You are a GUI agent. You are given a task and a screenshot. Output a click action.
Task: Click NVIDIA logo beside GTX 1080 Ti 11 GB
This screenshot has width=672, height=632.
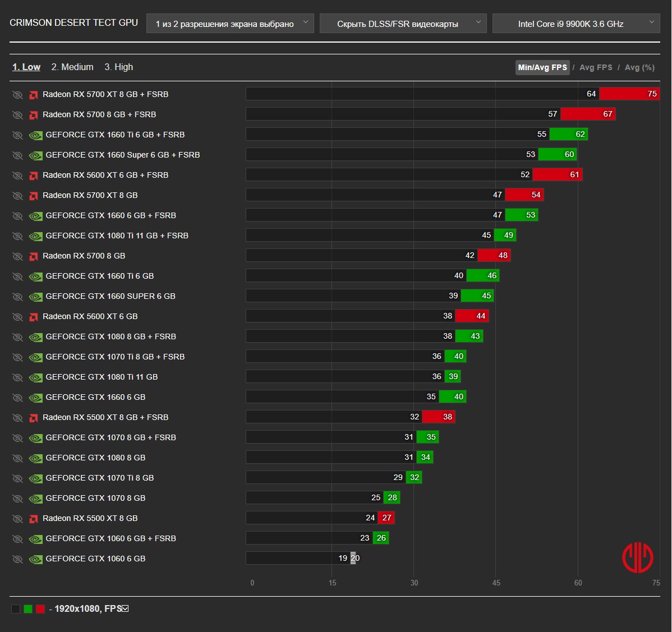point(35,377)
